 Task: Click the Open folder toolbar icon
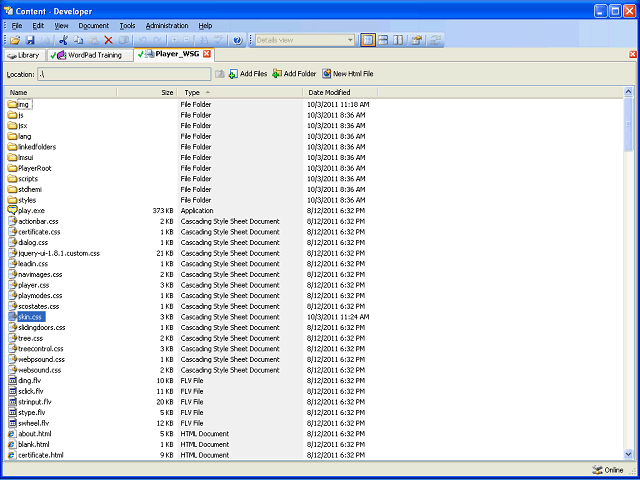(15, 40)
